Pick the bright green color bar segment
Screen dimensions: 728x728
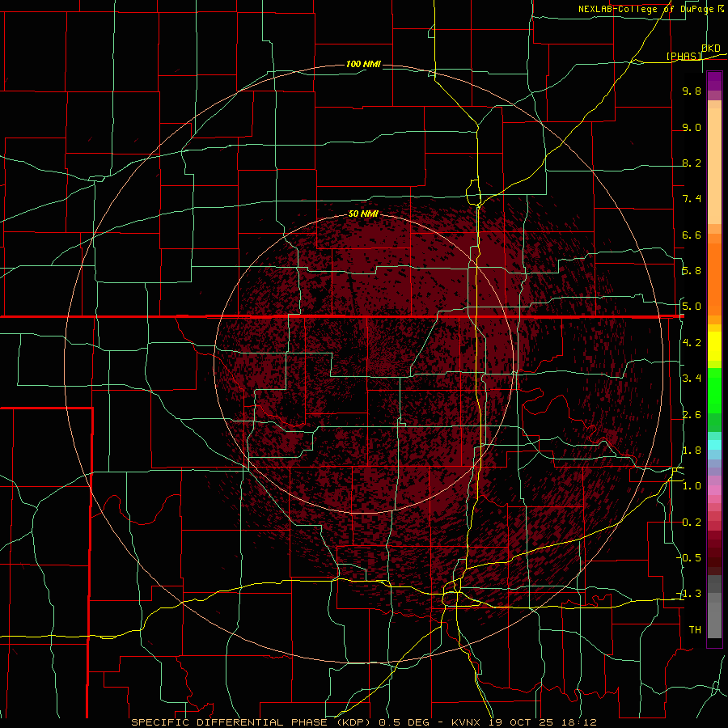[x=714, y=391]
